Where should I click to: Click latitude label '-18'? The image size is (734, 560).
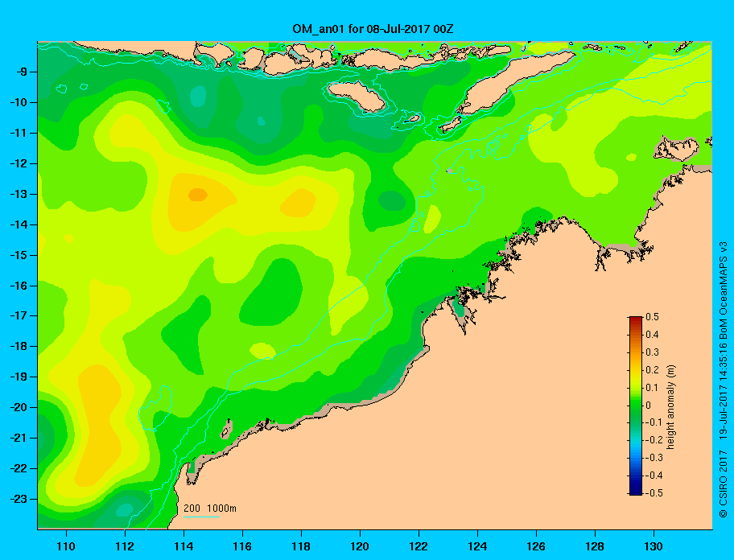tap(19, 346)
